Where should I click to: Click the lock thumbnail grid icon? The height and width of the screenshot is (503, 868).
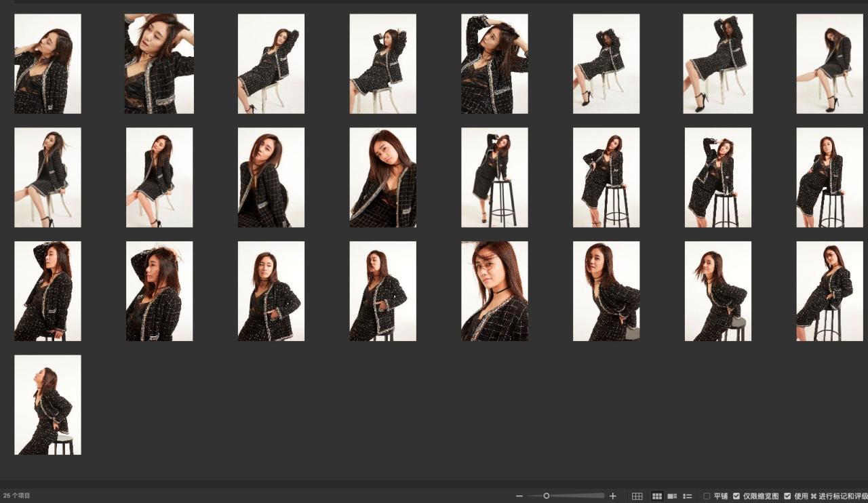(637, 496)
